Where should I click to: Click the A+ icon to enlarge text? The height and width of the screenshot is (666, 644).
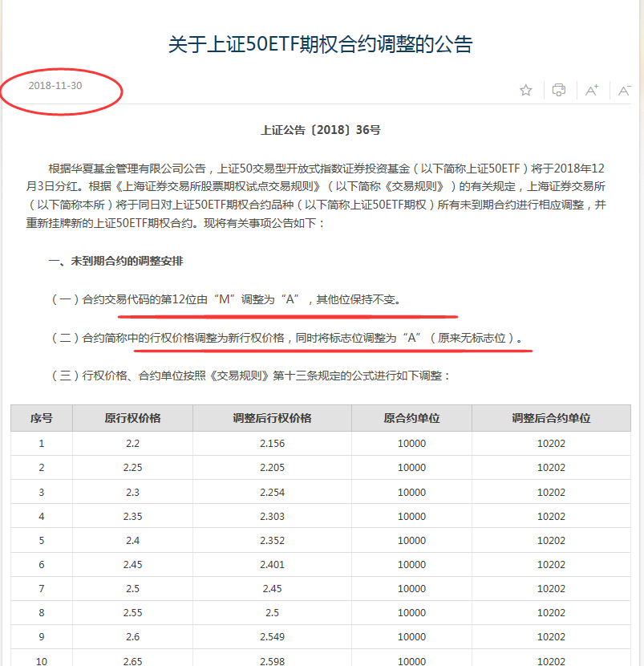pos(592,91)
